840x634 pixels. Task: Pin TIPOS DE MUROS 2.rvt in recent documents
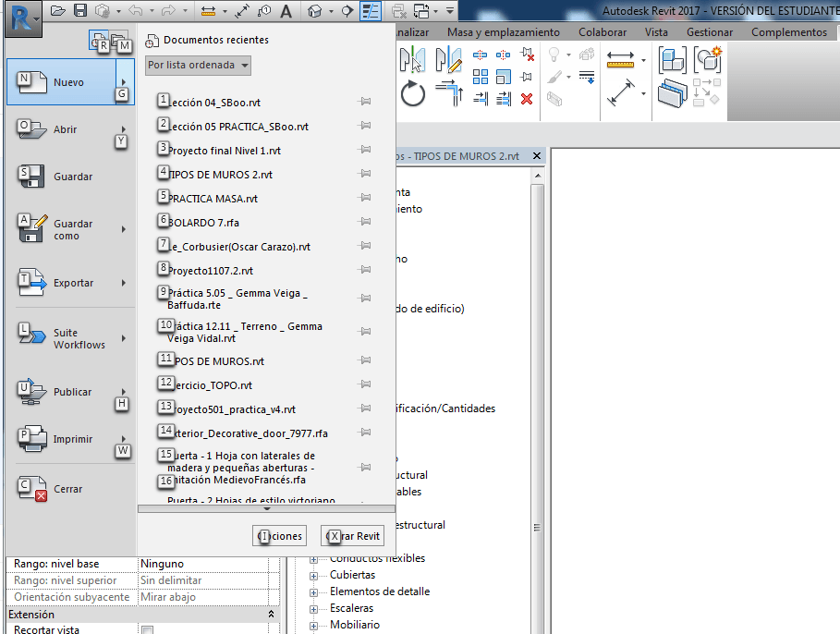pos(364,174)
